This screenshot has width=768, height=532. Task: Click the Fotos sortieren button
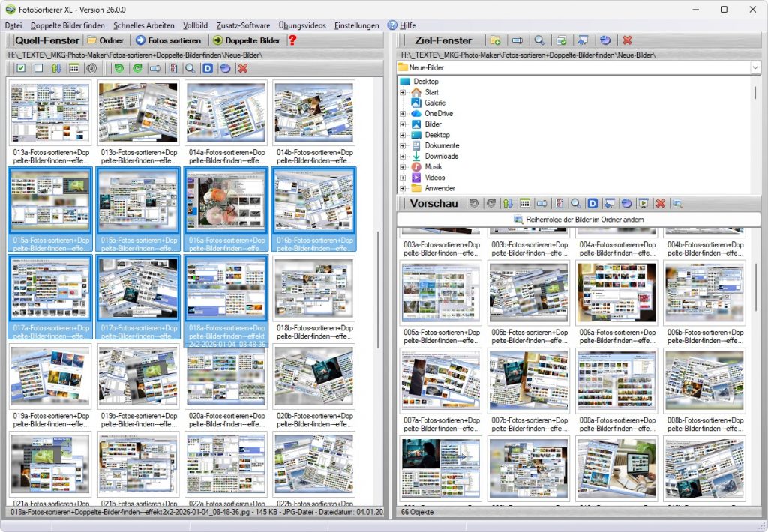point(168,40)
